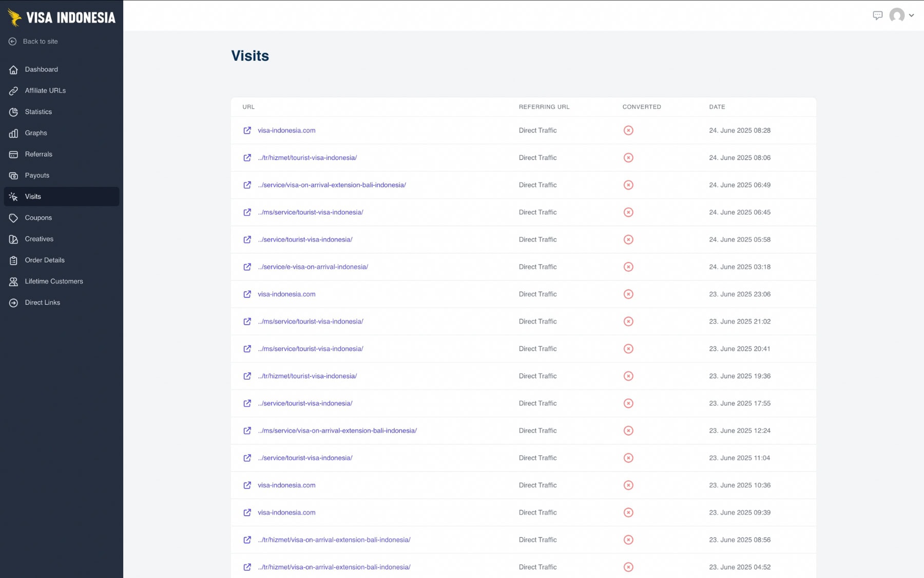This screenshot has width=924, height=578.
Task: Click the not-converted X icon for 24. June 08:28 visit
Action: tap(628, 130)
